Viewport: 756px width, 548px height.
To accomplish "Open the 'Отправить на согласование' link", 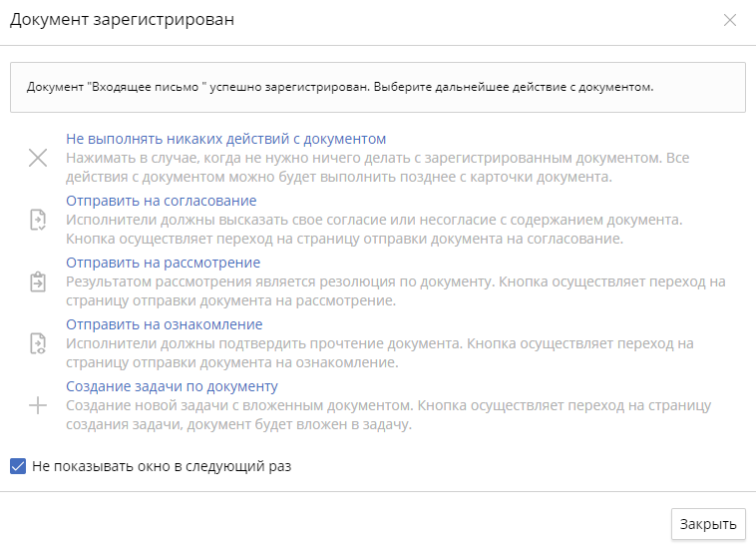I will click(x=154, y=201).
